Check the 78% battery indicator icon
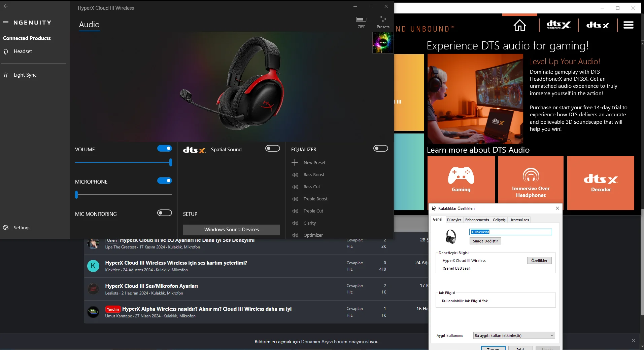The image size is (644, 350). (x=362, y=19)
